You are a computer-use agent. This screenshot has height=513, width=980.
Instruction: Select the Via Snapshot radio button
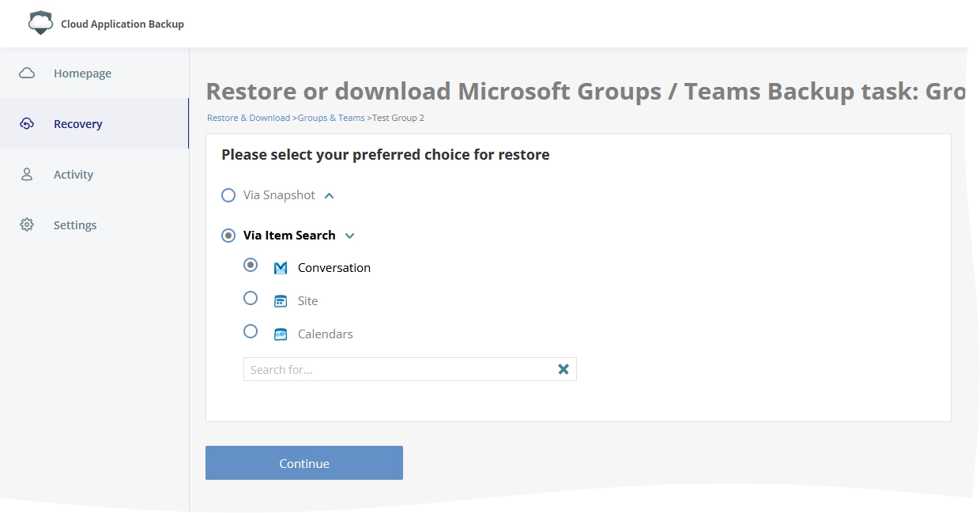point(228,195)
